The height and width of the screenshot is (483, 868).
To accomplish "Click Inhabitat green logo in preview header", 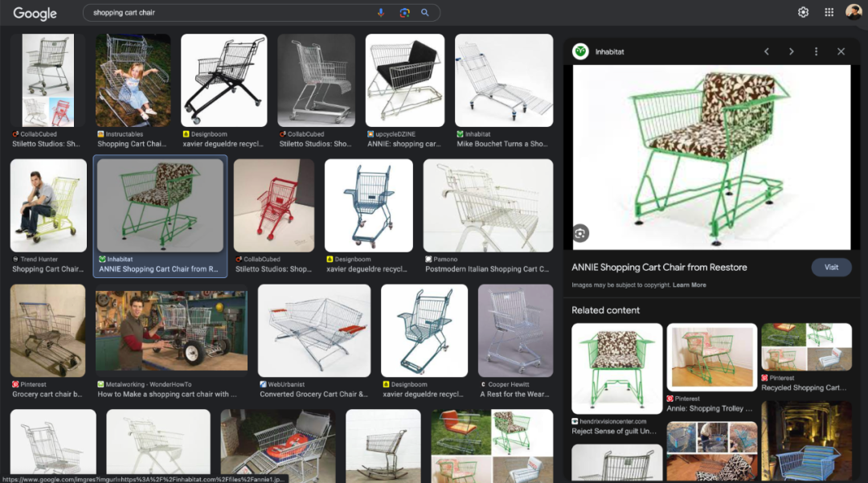I will click(x=580, y=51).
